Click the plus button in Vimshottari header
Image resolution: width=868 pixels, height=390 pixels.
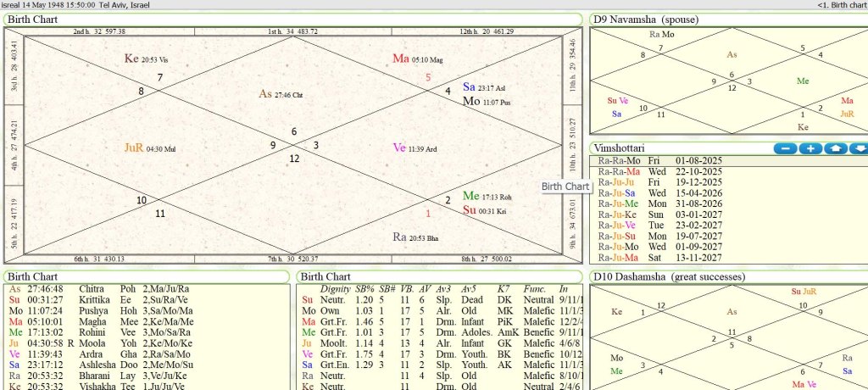(810, 148)
